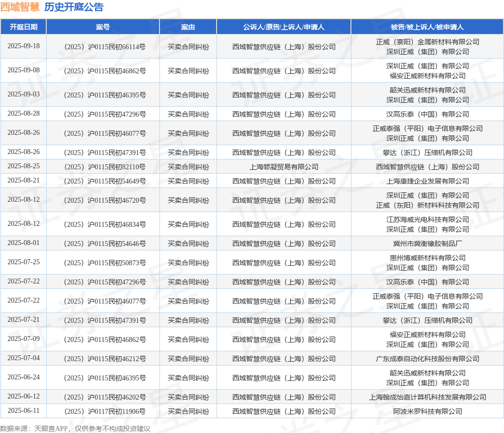
Task: Click the 开庭日期 column header
Action: [24, 27]
